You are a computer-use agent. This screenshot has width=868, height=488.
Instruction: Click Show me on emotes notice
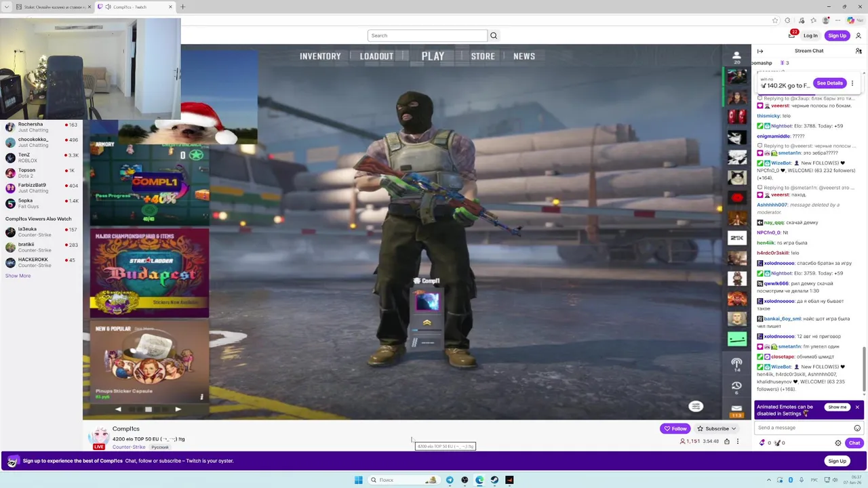point(837,407)
